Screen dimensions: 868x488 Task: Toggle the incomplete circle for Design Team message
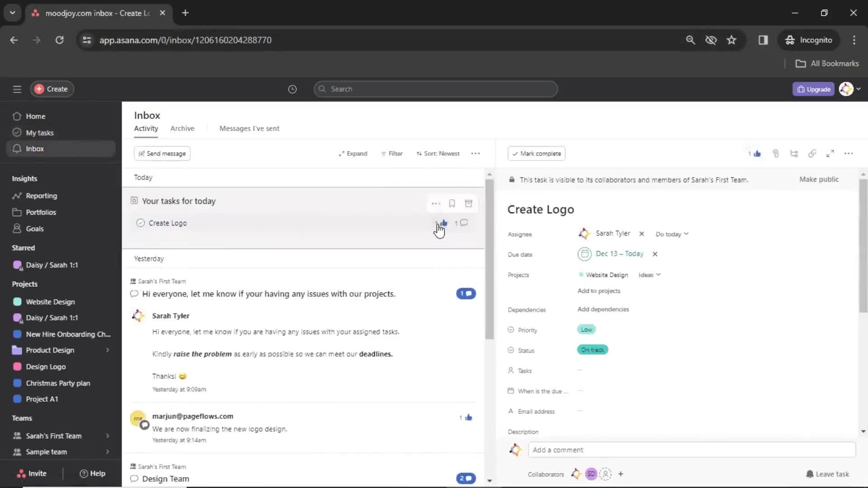134,479
